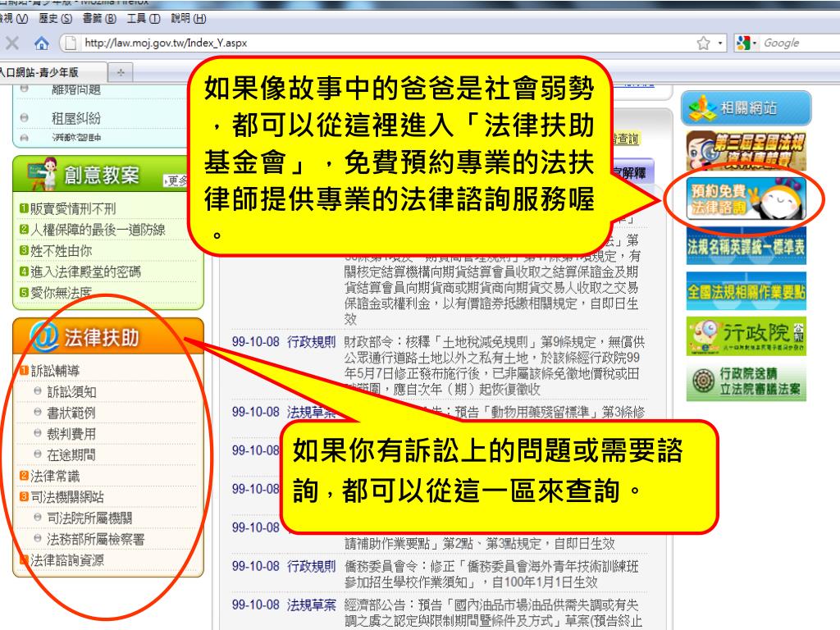Bookmark page with the star icon
This screenshot has width=840, height=630.
click(x=703, y=43)
